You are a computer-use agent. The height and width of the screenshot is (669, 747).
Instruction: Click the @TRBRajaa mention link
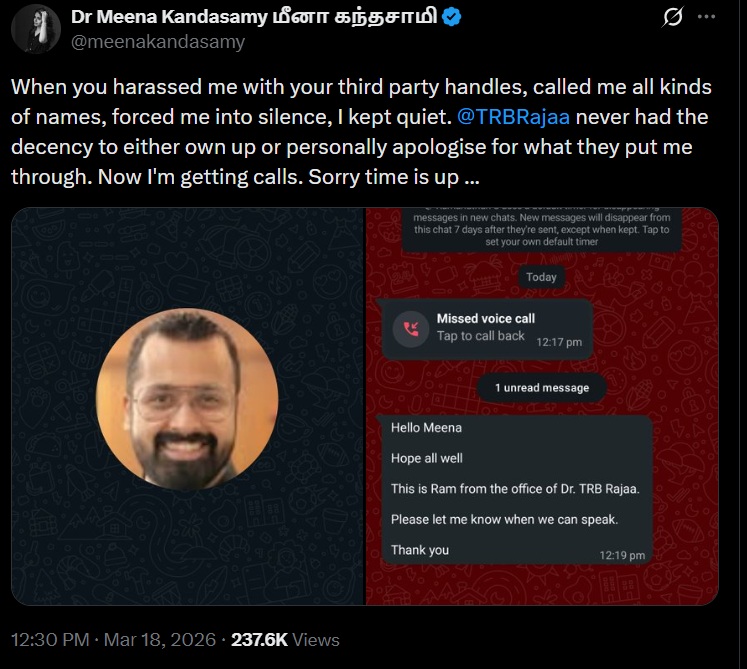click(513, 117)
